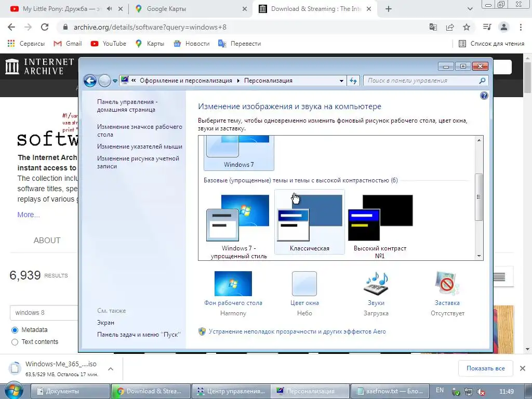Screen dimensions: 532x399
Task: Click the muted volume tray icon
Action: pos(481,392)
